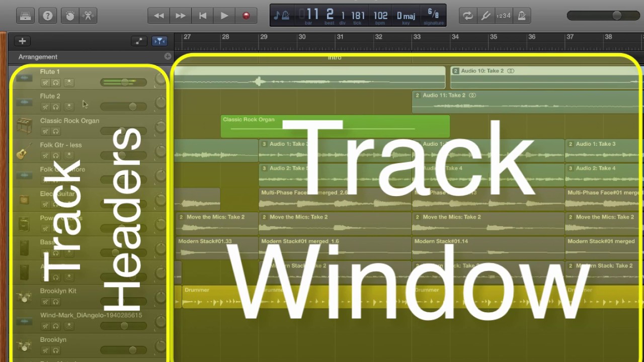Solo the Wind-Mark_DiAngelo track
Image resolution: width=644 pixels, height=362 pixels.
pyautogui.click(x=56, y=326)
